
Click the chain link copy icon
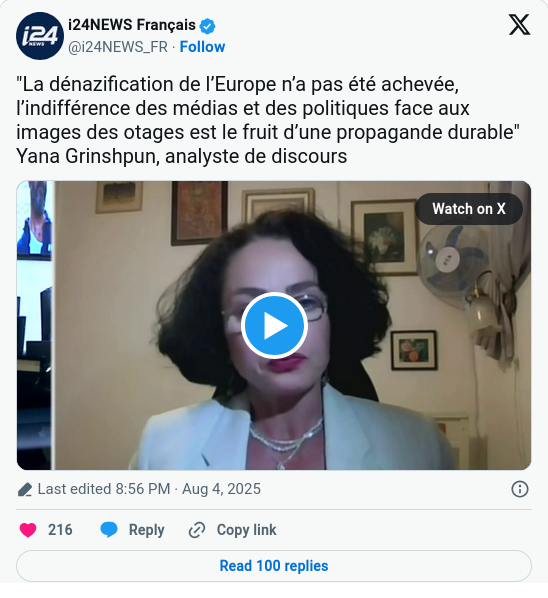(197, 530)
